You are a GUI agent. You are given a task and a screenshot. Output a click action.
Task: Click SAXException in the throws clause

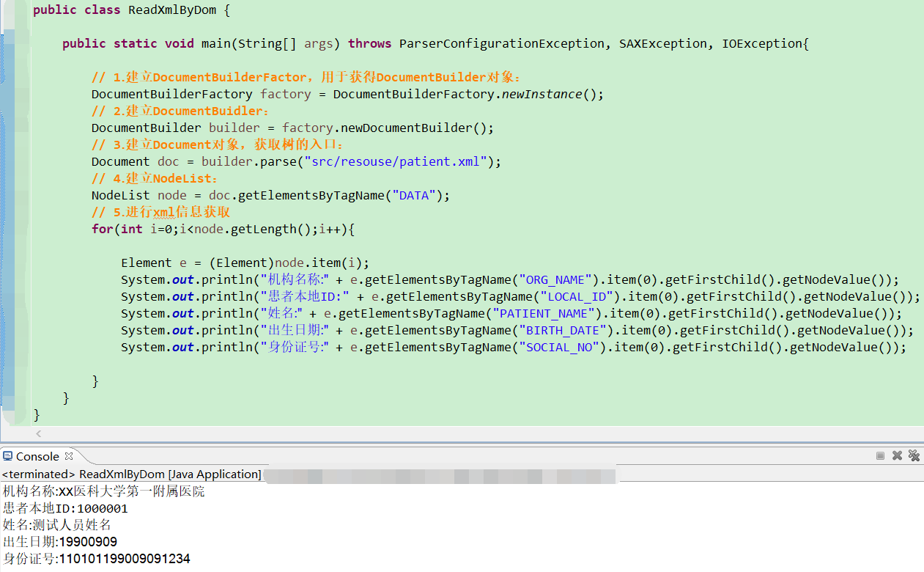[663, 43]
